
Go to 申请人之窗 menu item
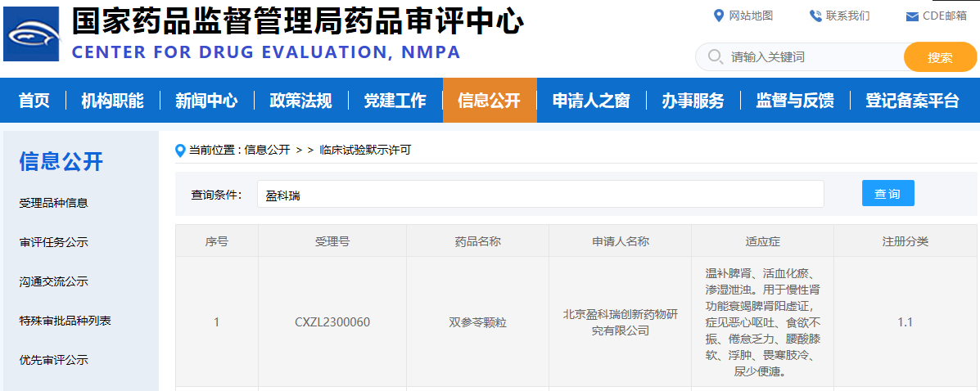coord(591,101)
